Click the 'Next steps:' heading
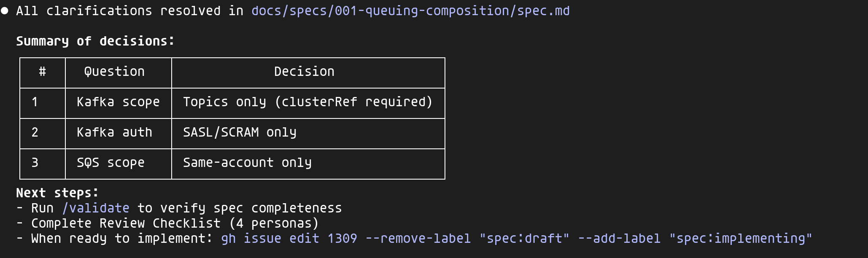Screen dimensions: 868x258 point(57,193)
